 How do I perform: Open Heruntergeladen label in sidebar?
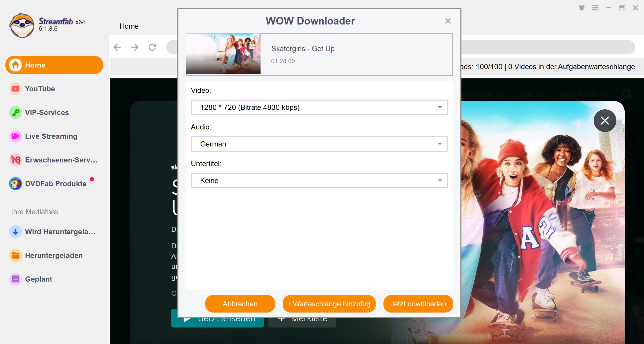(54, 255)
